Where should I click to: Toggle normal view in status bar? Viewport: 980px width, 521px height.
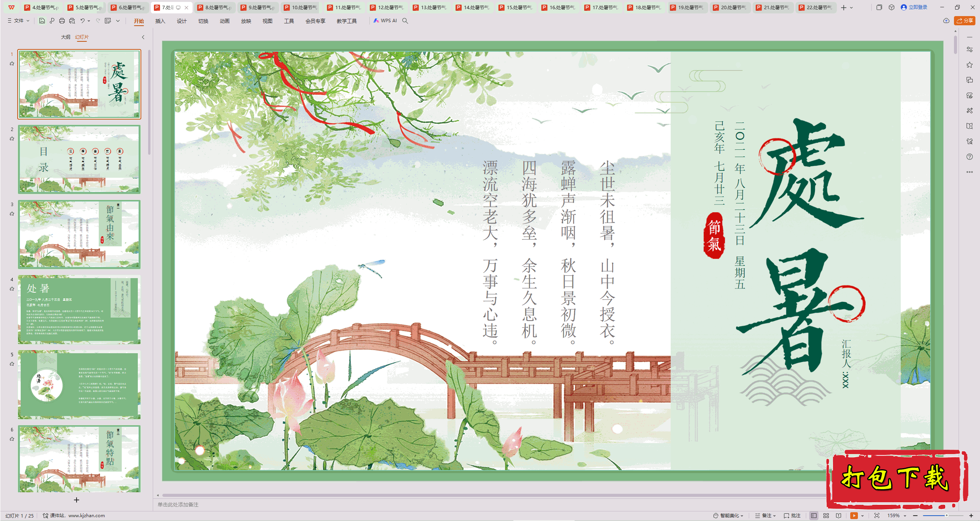(x=814, y=516)
